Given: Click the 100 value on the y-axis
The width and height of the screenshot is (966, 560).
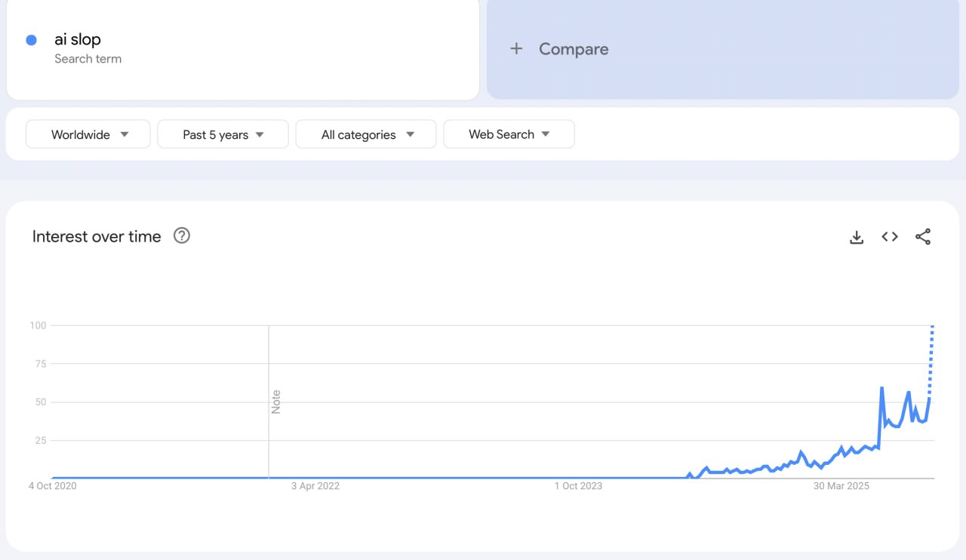Looking at the screenshot, I should point(38,325).
